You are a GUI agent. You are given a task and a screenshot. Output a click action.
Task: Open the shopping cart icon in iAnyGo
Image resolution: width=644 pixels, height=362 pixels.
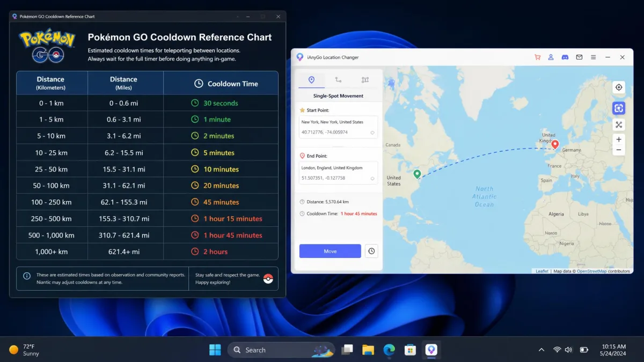tap(537, 57)
